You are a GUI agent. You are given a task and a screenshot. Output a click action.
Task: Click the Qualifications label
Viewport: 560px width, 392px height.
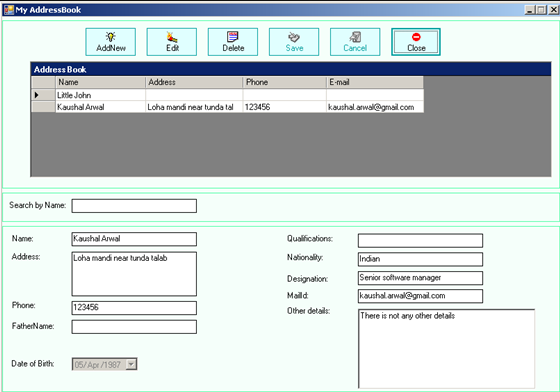click(x=310, y=238)
